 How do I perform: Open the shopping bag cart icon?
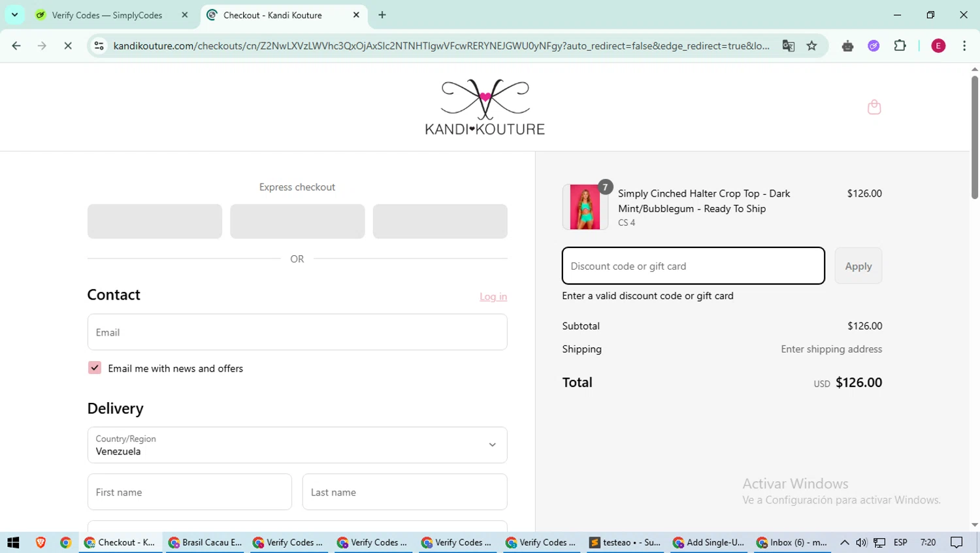(874, 107)
